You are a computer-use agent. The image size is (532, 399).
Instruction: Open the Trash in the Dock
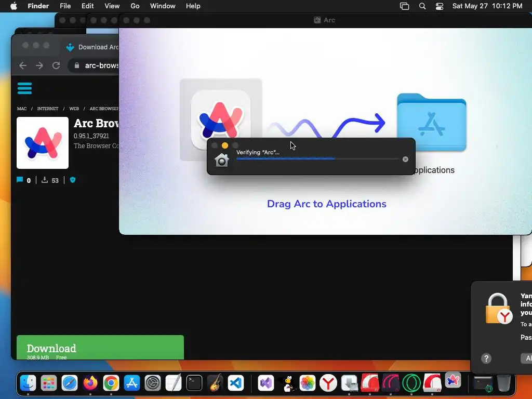pyautogui.click(x=504, y=383)
